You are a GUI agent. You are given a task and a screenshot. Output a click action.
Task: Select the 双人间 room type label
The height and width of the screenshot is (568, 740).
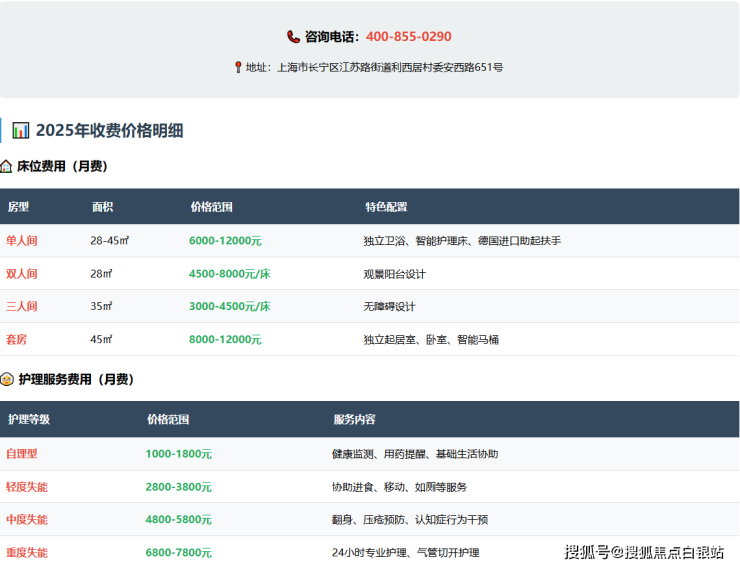(x=22, y=274)
